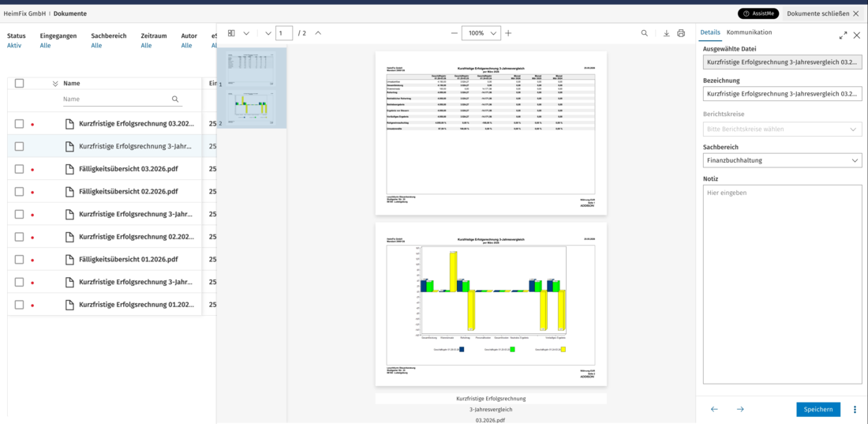Open the AssistMe help button
Image resolution: width=868 pixels, height=424 pixels.
pos(758,13)
